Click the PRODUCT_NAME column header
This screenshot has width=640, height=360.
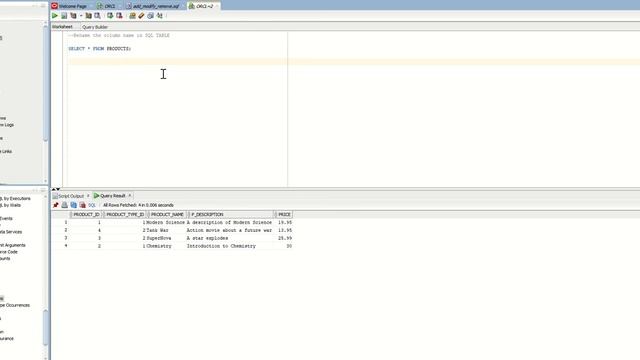pyautogui.click(x=167, y=214)
